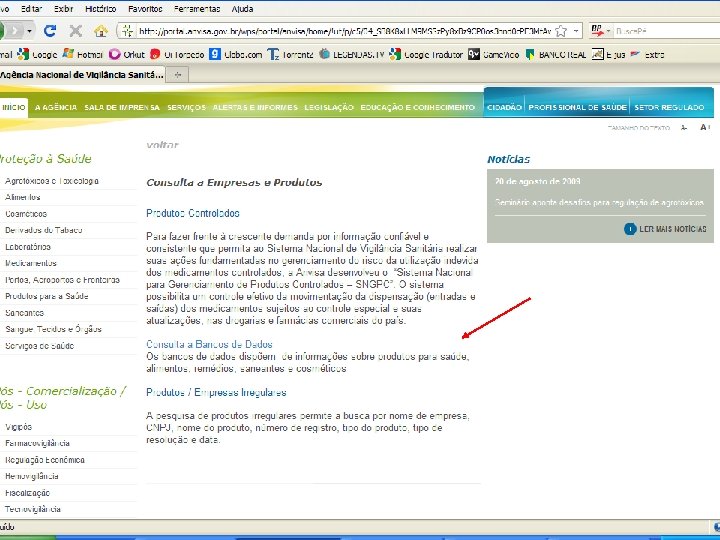Open the Ferramentas menu
The image size is (720, 540).
197,9
